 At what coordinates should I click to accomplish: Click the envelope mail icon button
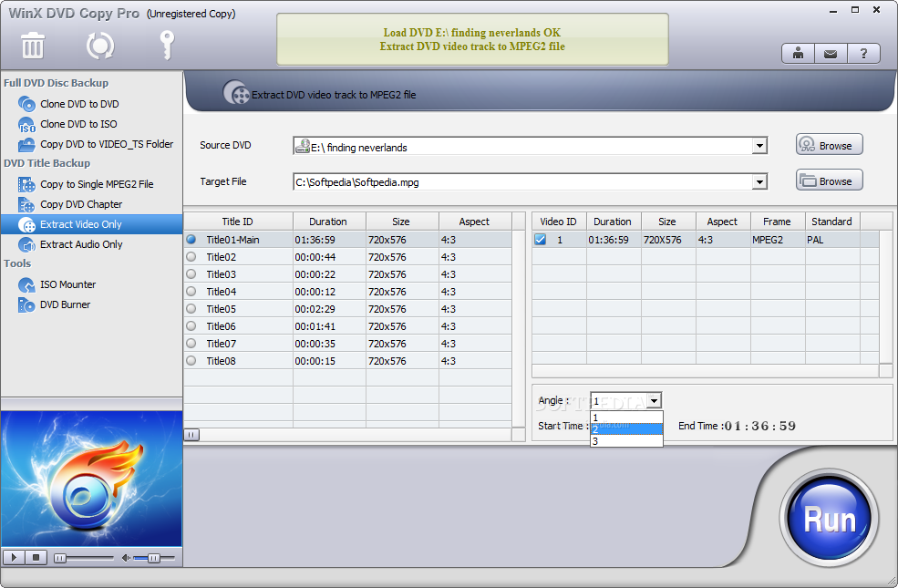pos(831,54)
